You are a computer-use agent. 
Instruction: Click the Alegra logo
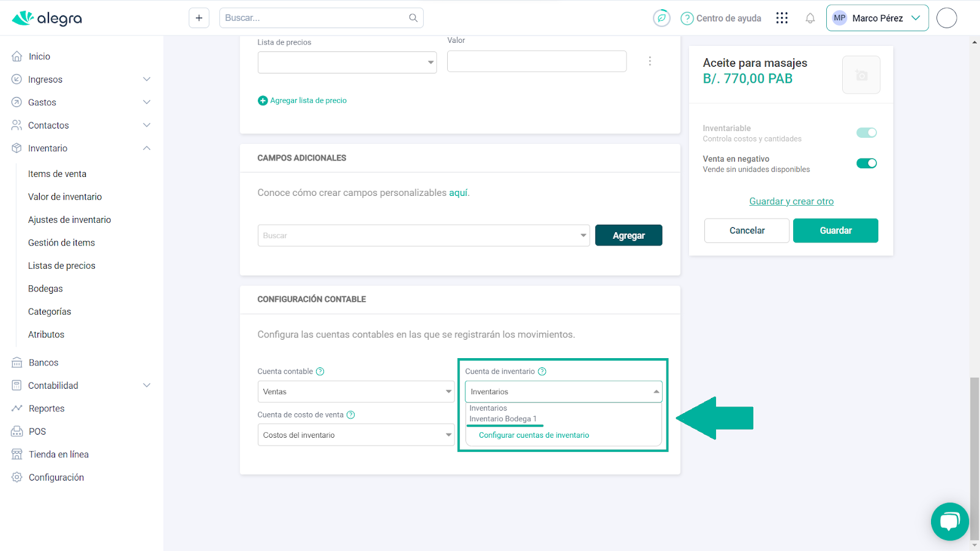(x=47, y=18)
